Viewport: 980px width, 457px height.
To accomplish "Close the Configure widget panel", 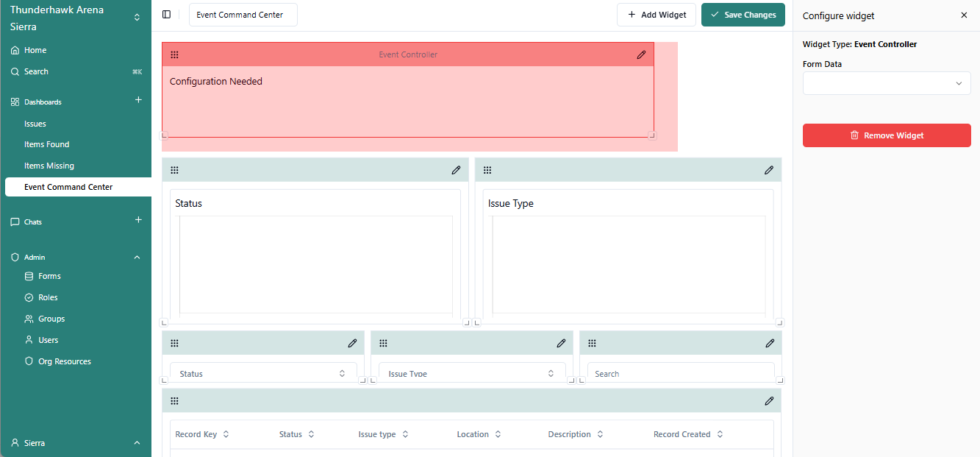I will 964,15.
